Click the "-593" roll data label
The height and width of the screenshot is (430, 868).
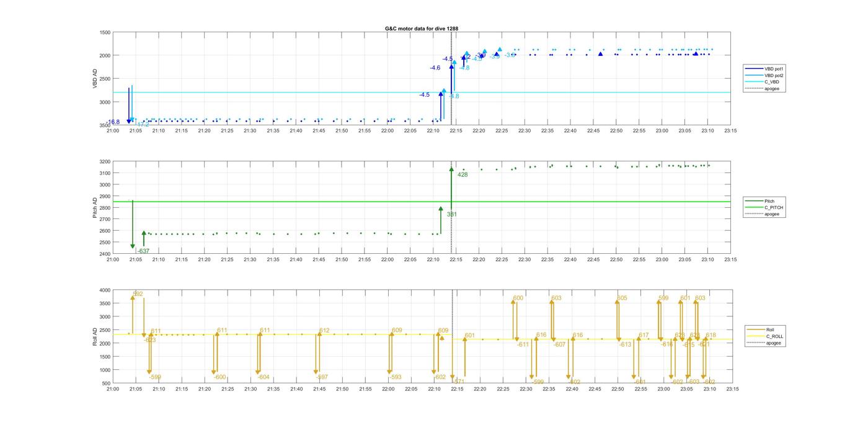click(x=396, y=377)
